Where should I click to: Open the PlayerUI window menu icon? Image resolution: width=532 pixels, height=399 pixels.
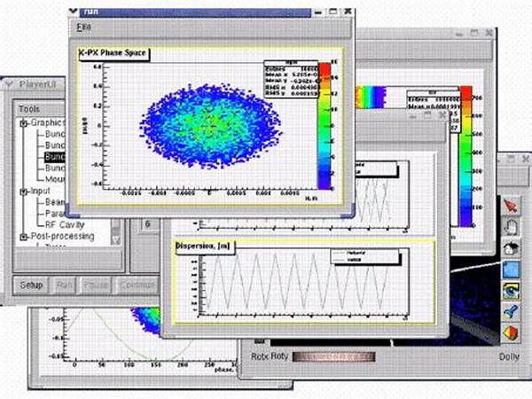coord(8,84)
